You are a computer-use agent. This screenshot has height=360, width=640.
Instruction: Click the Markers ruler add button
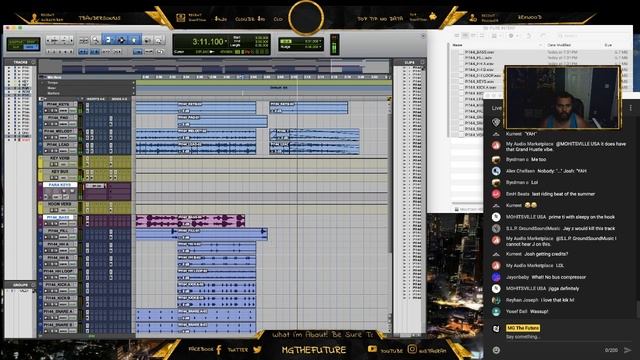tap(133, 93)
